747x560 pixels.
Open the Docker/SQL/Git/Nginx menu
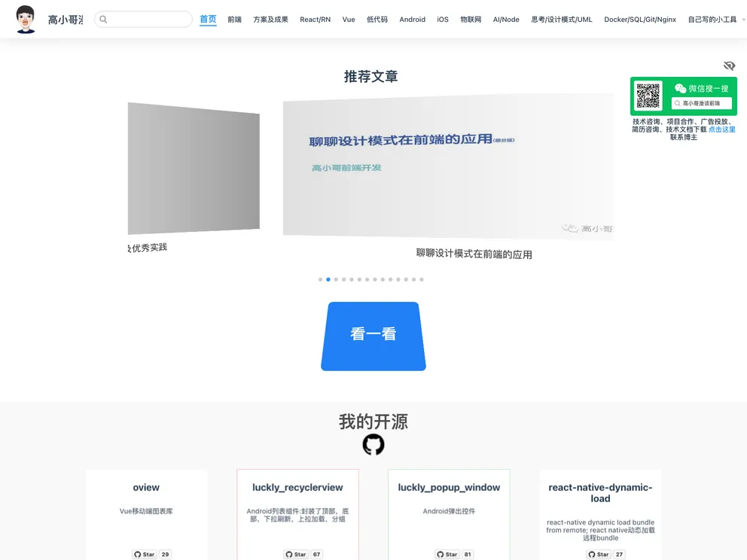640,20
